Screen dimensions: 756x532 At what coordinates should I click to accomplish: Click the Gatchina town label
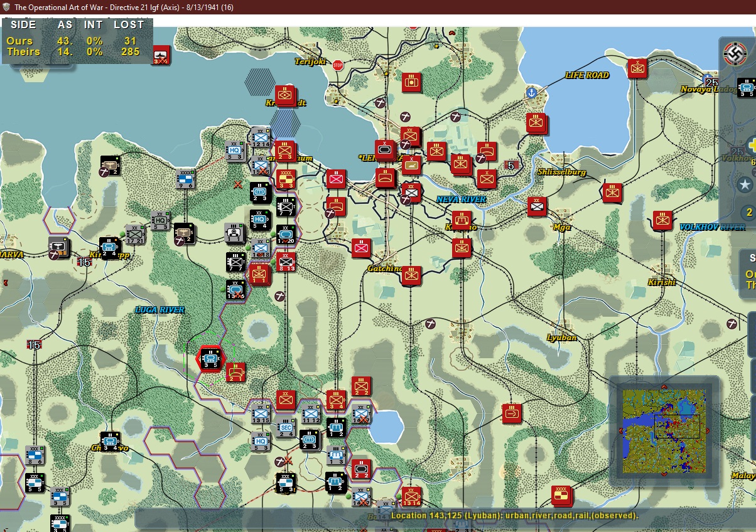tap(385, 269)
